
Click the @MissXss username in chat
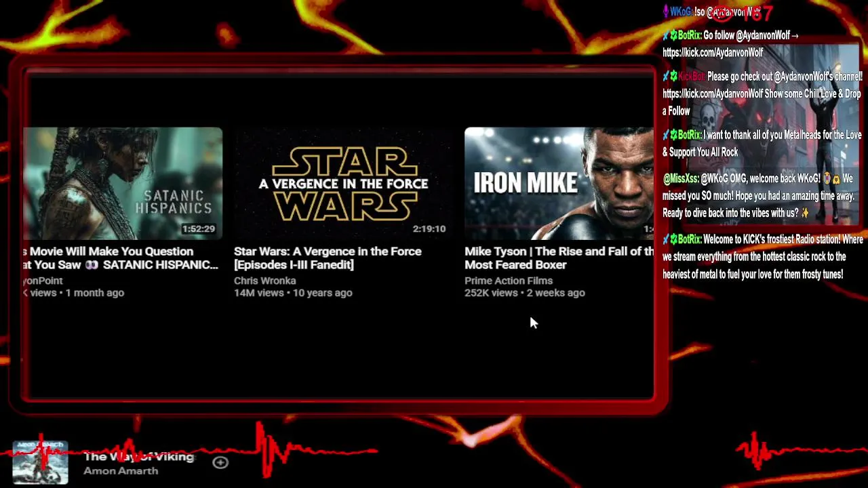pos(680,179)
